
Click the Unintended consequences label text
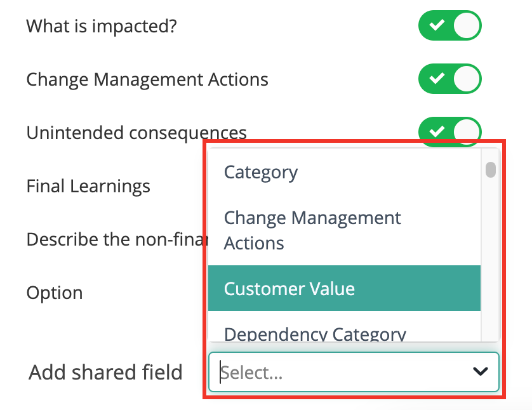point(136,133)
